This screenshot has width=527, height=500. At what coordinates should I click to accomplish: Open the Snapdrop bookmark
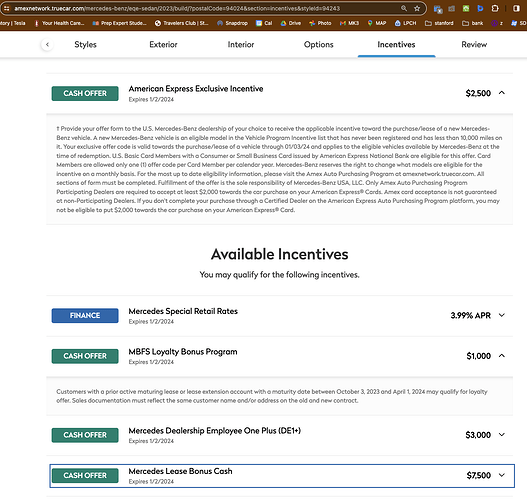pyautogui.click(x=232, y=23)
